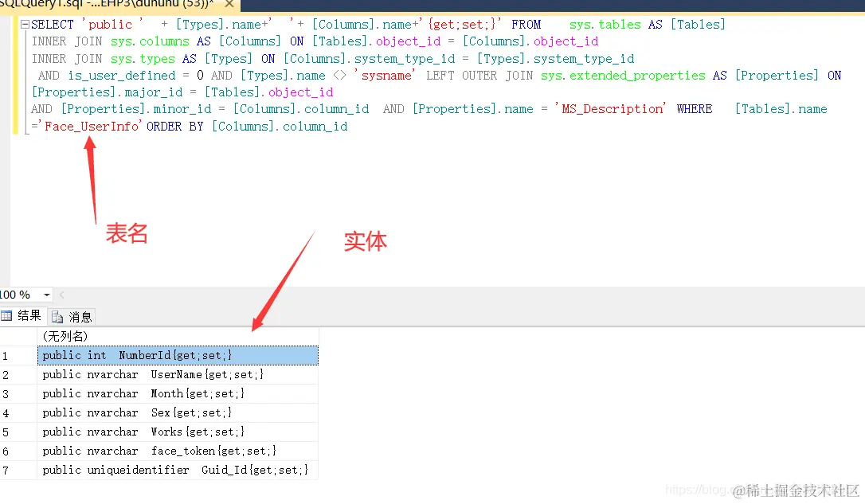Click the 'Face_UserInfo' string in the query
The image size is (865, 504).
click(x=91, y=127)
